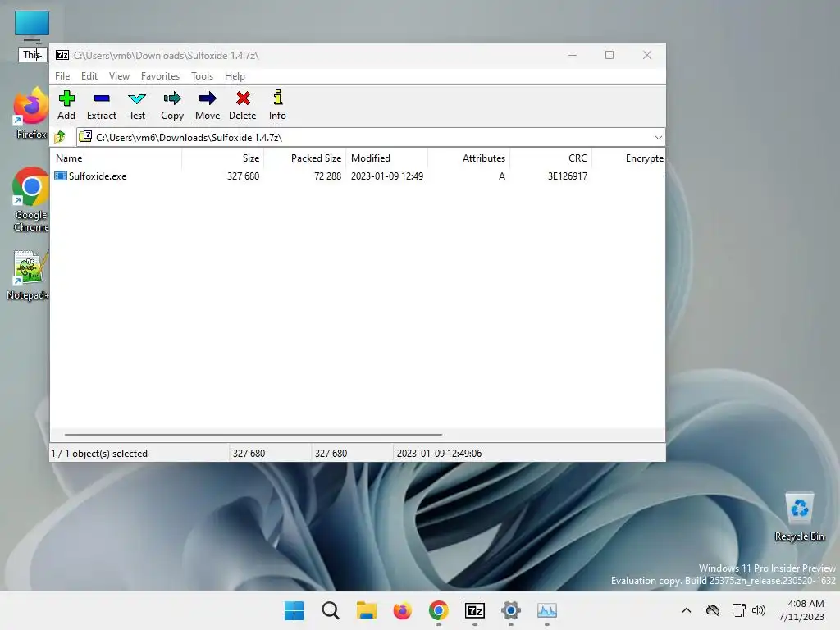Select the Sulfoxide.exe file icon
This screenshot has width=840, height=630.
[x=61, y=176]
